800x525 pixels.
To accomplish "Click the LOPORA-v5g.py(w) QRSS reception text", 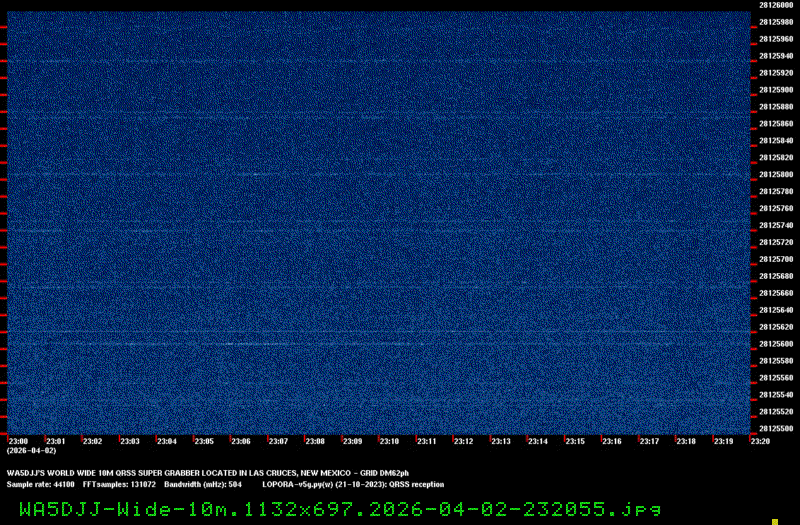I will [x=353, y=484].
